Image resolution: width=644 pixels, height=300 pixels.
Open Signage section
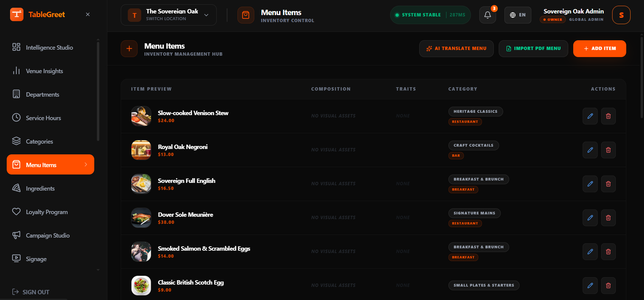[50, 259]
